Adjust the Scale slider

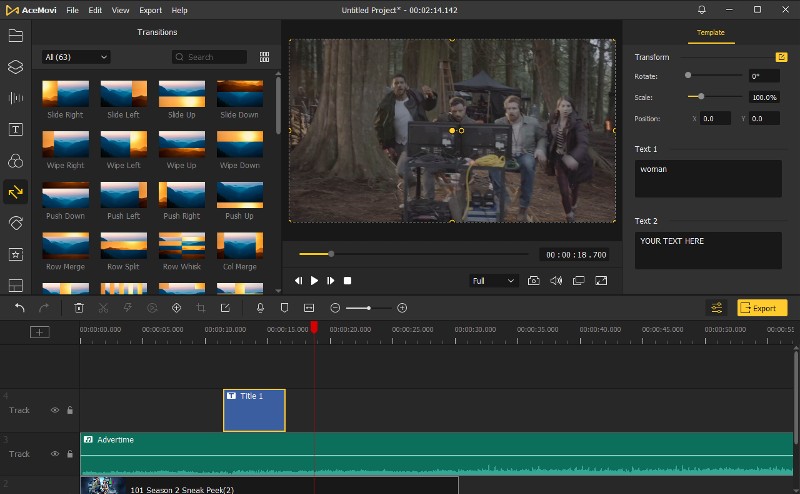pyautogui.click(x=714, y=96)
